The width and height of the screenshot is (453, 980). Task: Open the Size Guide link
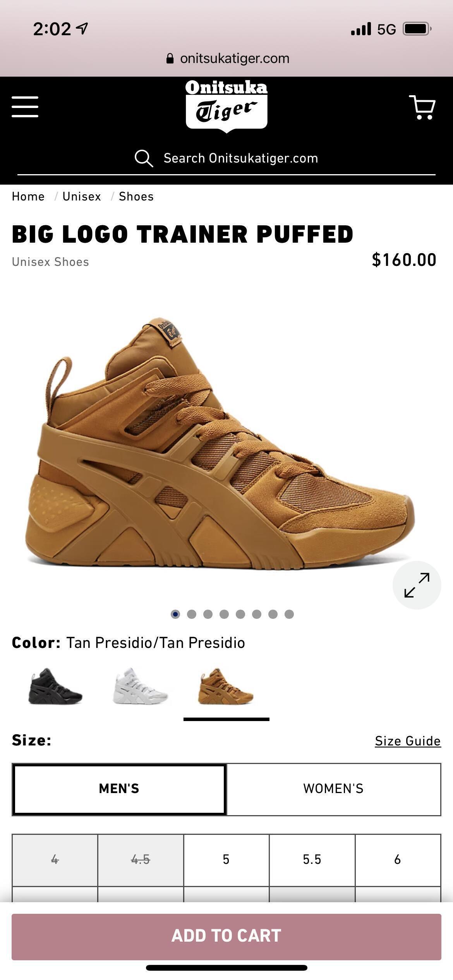[x=408, y=741]
